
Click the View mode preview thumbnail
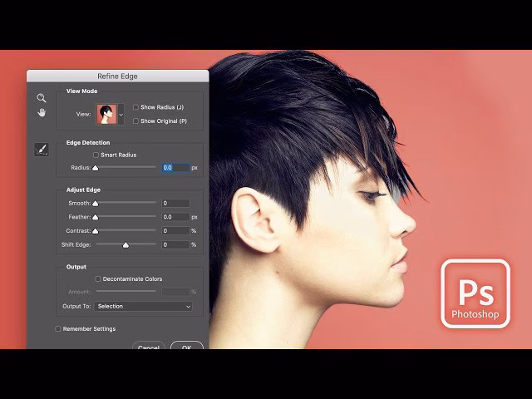click(106, 115)
